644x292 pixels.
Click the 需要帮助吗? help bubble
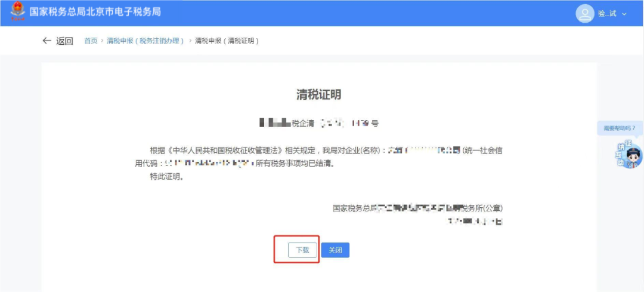[619, 128]
